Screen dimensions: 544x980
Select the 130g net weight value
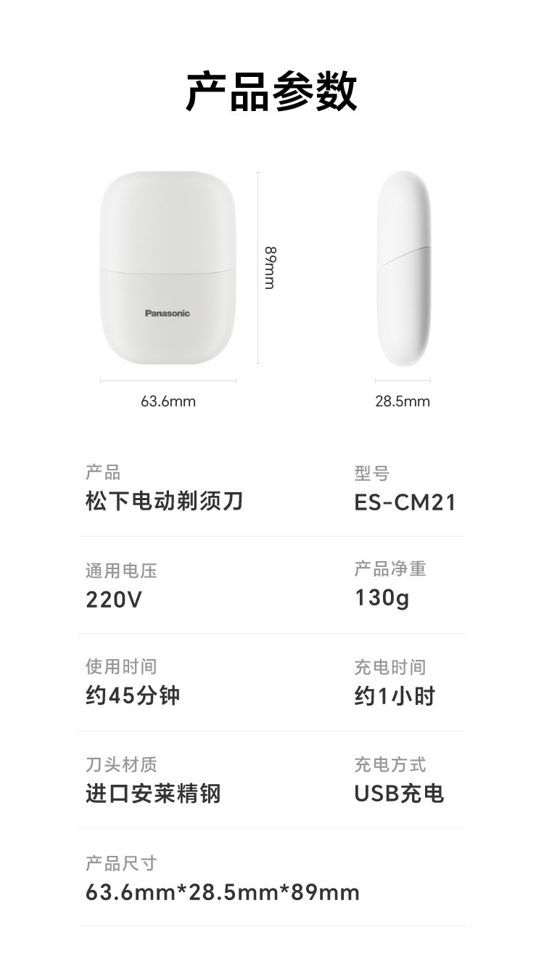382,598
